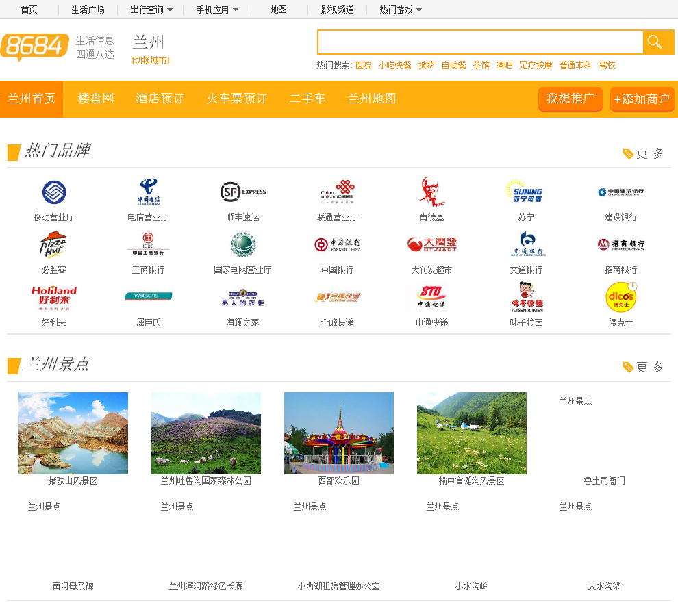Open the STO Express logo

pos(431,297)
